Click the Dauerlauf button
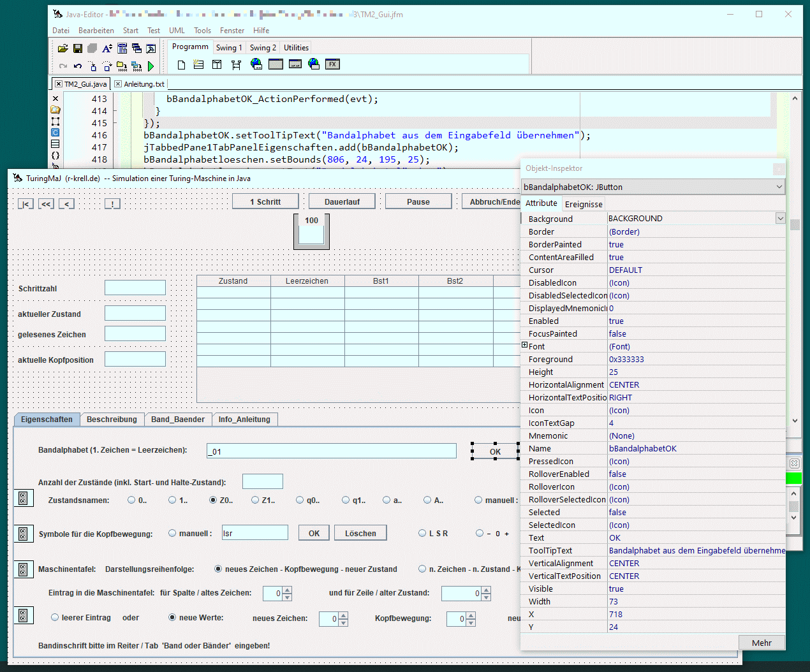The width and height of the screenshot is (810, 672). coord(342,202)
